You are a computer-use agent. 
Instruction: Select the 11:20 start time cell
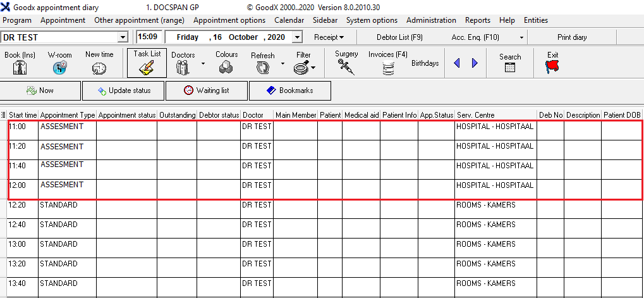[23, 149]
